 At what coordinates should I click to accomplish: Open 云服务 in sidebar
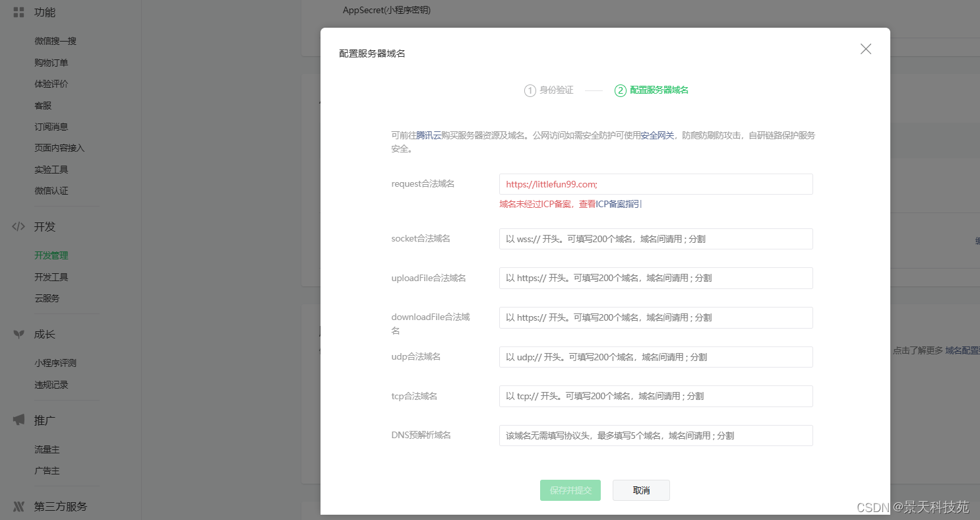(47, 298)
